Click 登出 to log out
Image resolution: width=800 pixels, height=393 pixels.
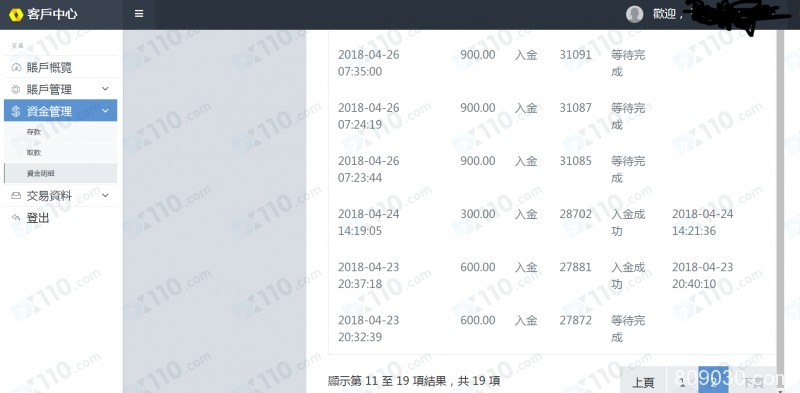tap(38, 218)
